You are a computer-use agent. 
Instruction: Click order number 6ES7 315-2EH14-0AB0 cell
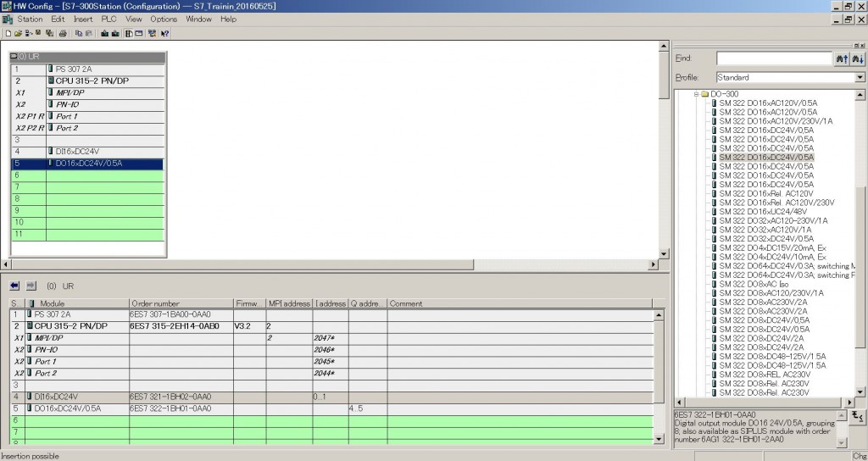tap(181, 326)
